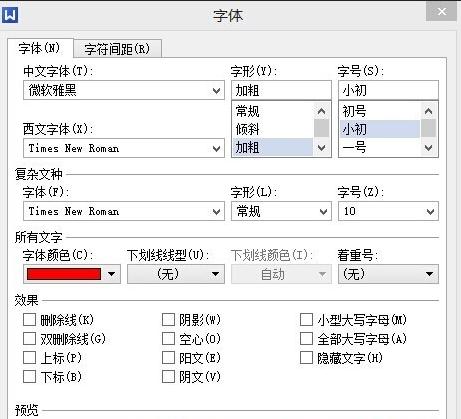This screenshot has height=419, width=461.
Task: Enable the 删除线 strikethrough checkbox
Action: (29, 319)
